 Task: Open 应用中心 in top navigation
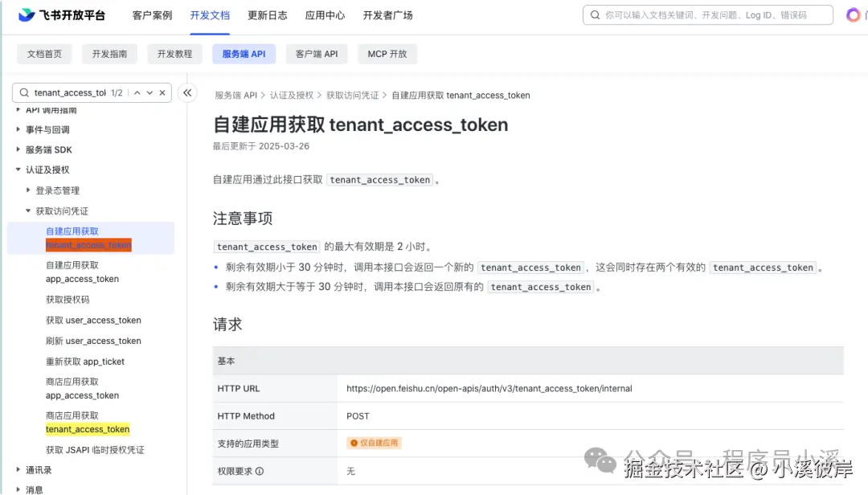tap(325, 15)
